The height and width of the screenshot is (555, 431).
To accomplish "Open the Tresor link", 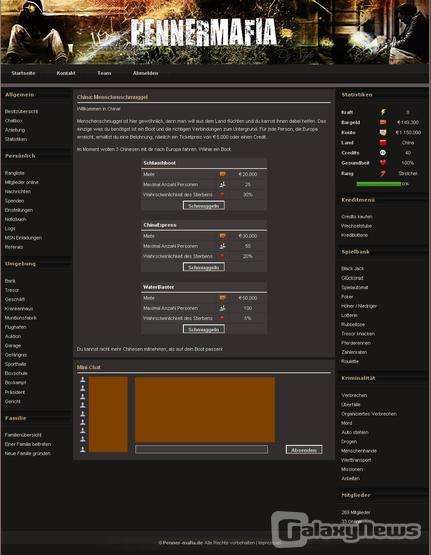I will (x=12, y=290).
